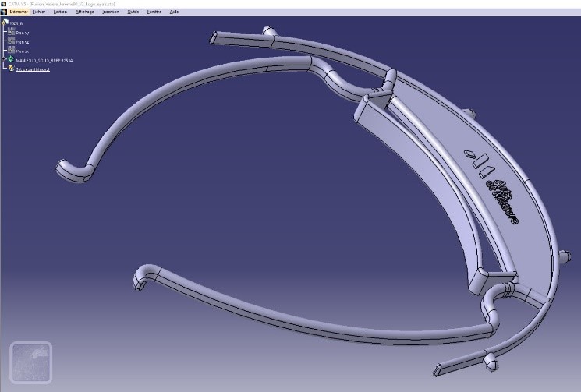This screenshot has width=581, height=392.
Task: Open the Aide help menu
Action: click(174, 12)
